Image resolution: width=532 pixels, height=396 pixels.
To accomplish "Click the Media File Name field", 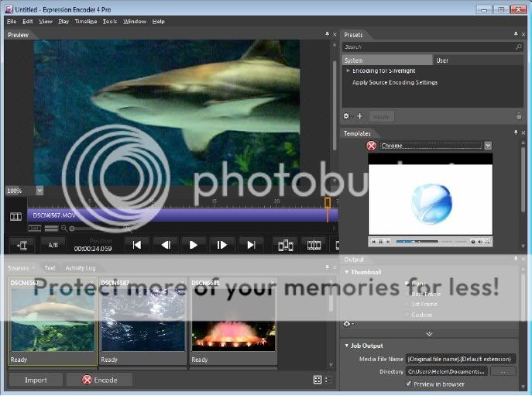I will click(460, 359).
